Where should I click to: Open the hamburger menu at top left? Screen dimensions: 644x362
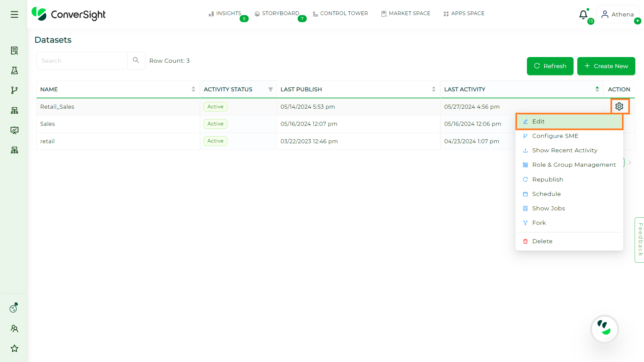pos(14,14)
